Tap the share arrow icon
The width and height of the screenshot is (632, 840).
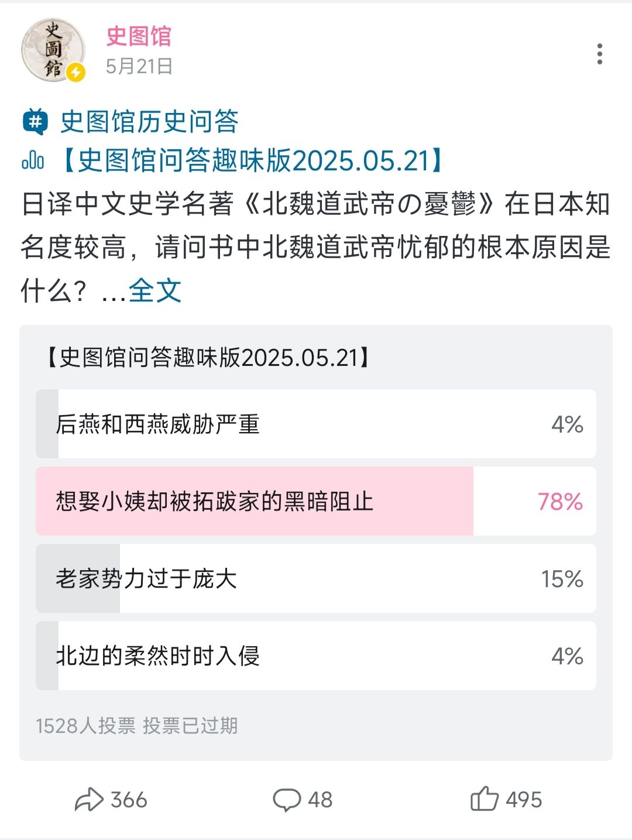coord(89,800)
